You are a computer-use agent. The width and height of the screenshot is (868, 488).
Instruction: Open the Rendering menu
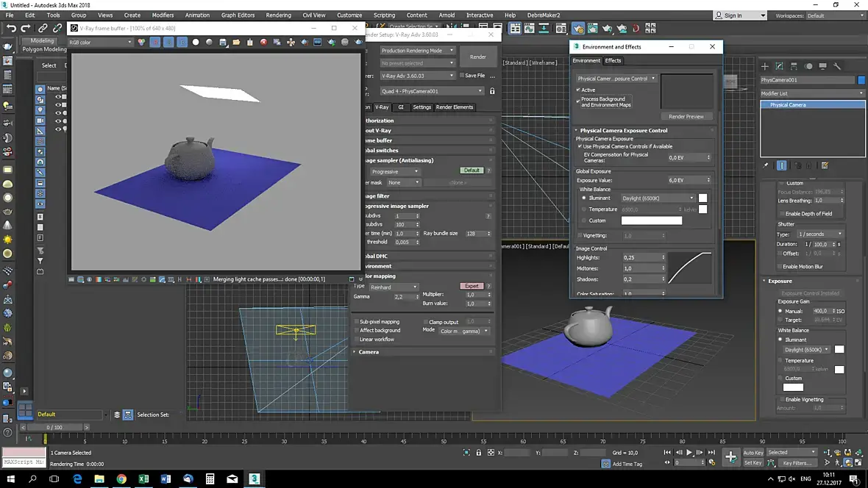tap(278, 15)
